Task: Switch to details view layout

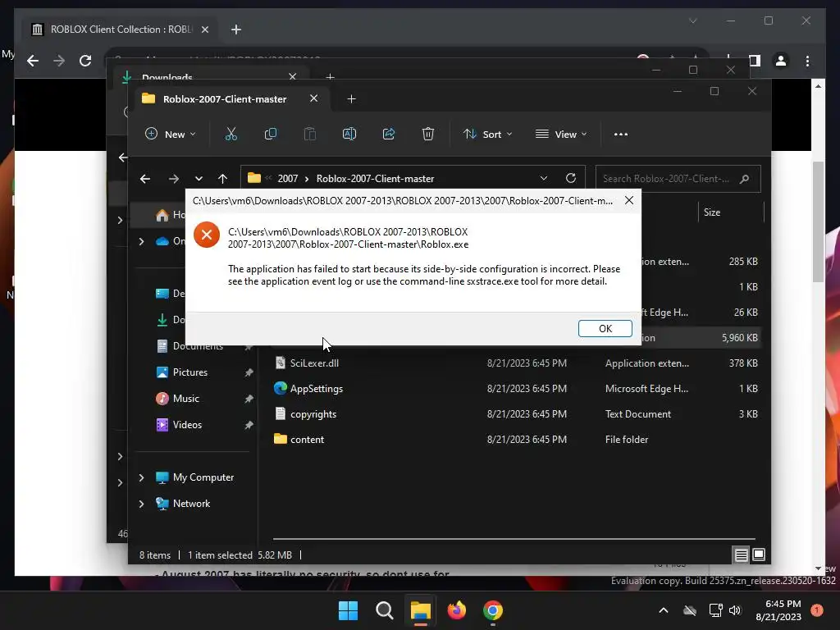Action: coord(741,555)
